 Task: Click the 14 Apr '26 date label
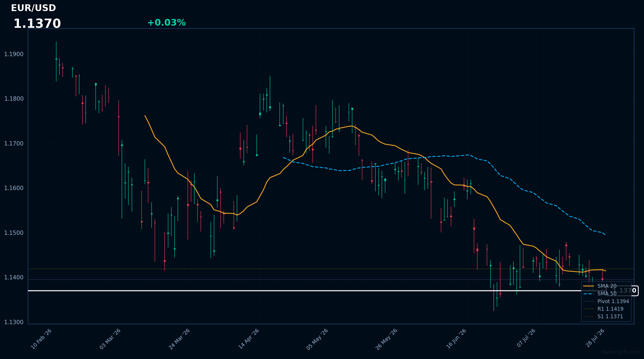pos(249,339)
